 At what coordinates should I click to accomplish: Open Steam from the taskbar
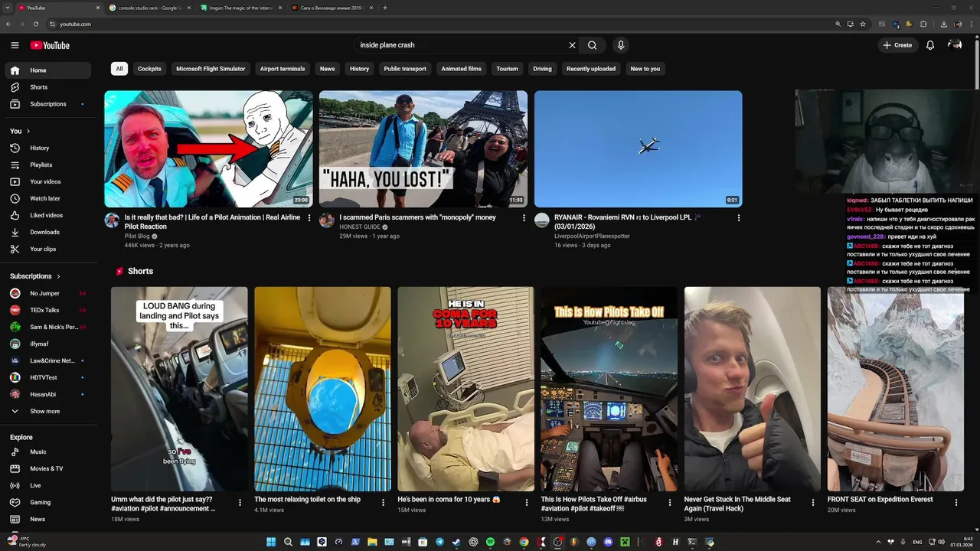(x=456, y=542)
